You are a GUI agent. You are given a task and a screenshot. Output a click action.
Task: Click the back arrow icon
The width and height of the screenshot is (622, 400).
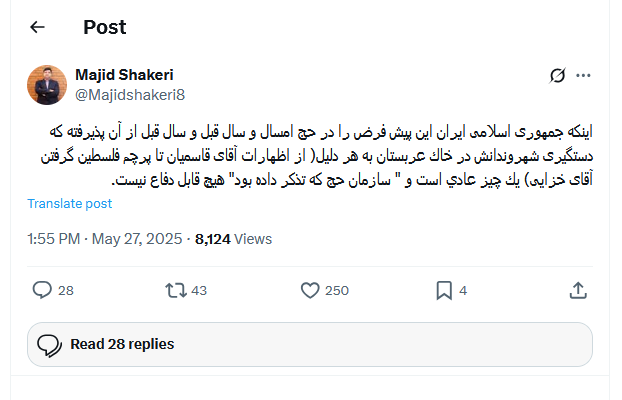(37, 27)
